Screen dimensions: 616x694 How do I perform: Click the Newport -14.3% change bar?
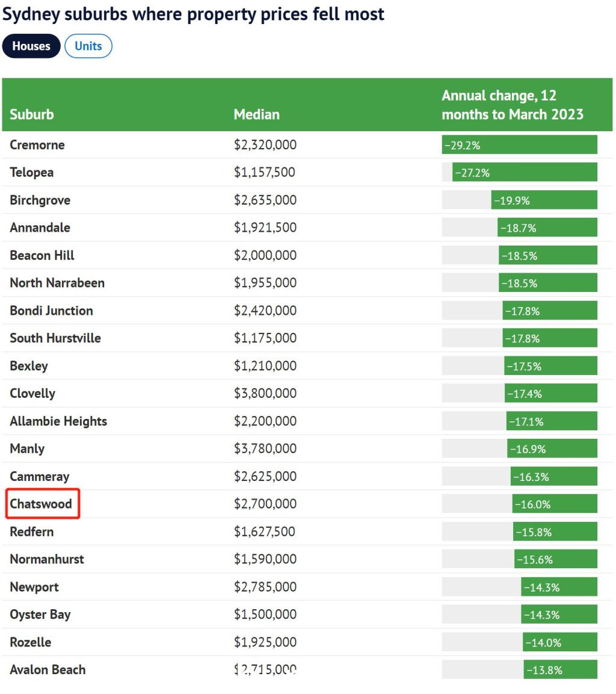point(559,587)
